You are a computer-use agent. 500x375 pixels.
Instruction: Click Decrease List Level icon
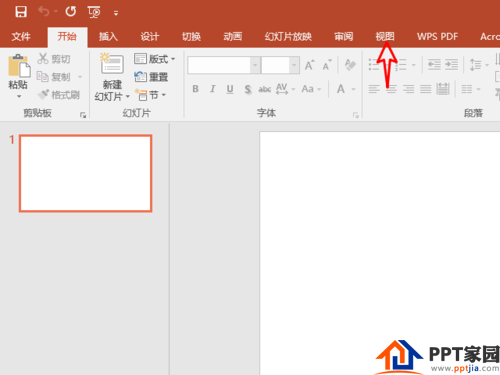434,65
